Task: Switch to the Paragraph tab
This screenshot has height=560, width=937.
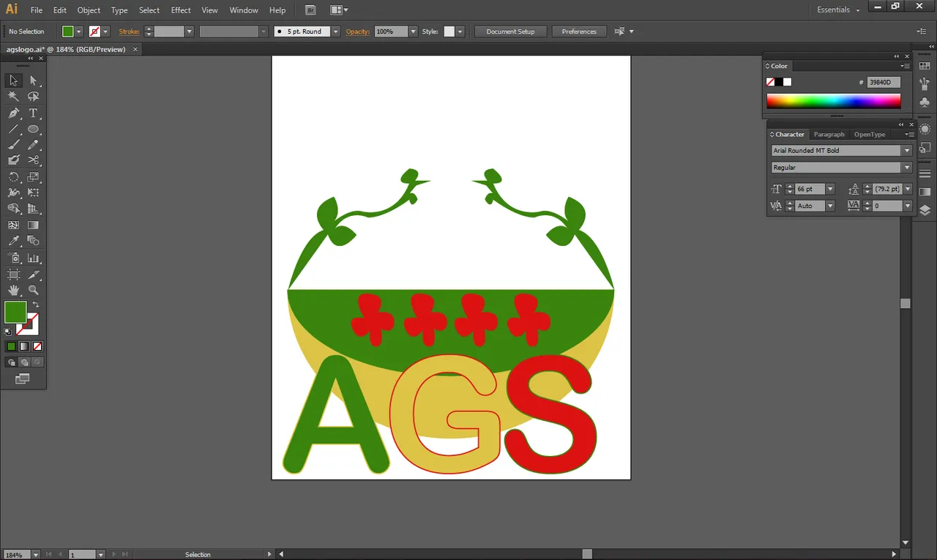Action: [x=829, y=135]
